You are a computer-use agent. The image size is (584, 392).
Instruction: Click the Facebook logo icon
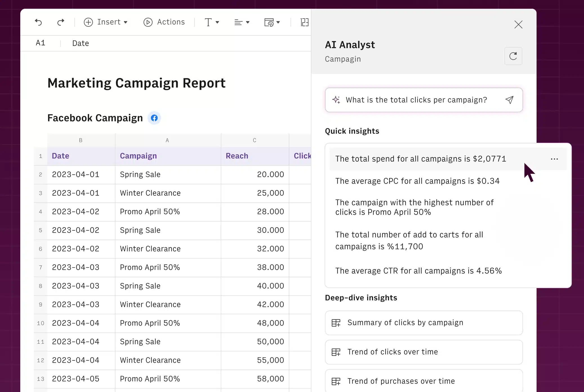click(154, 118)
